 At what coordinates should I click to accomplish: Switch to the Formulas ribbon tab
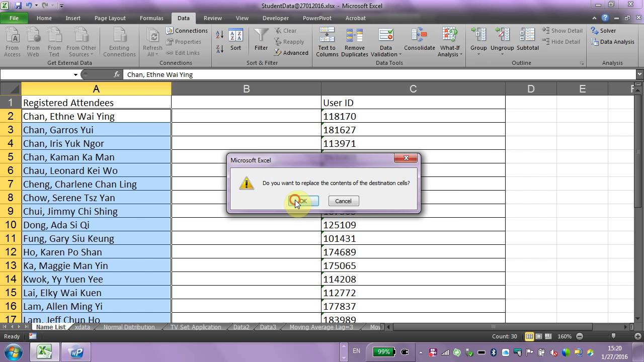[151, 18]
